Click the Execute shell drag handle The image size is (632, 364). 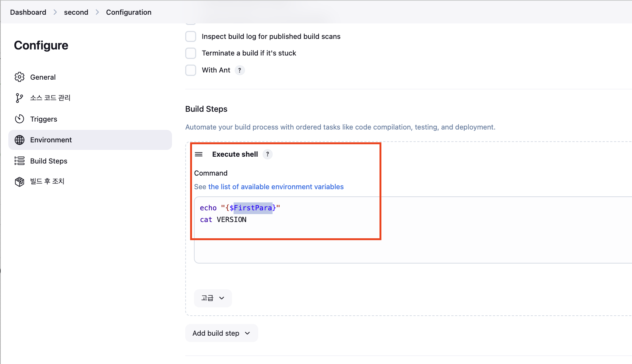199,154
